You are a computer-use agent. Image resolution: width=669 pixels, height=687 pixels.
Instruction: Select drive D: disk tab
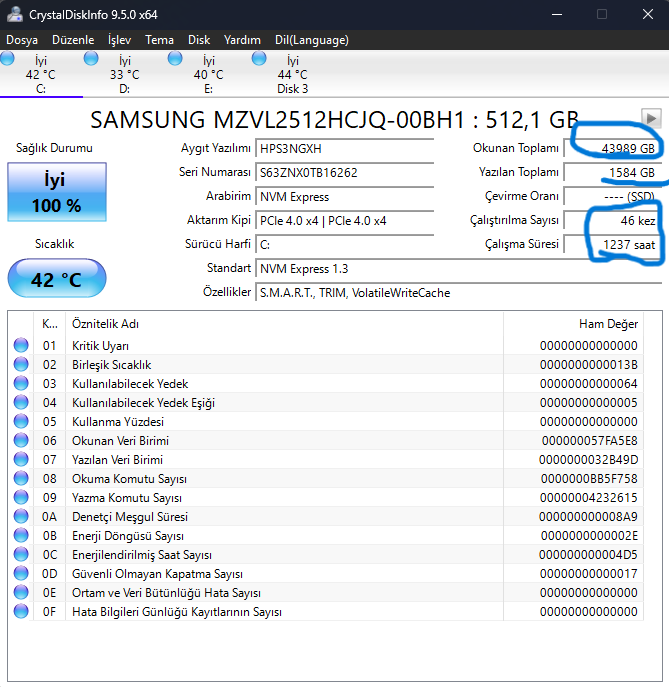125,74
